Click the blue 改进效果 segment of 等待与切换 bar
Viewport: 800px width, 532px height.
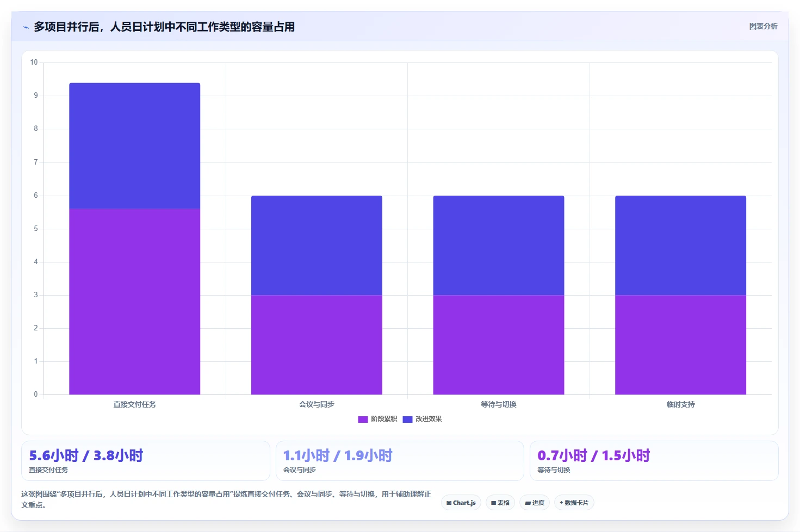[x=499, y=245]
